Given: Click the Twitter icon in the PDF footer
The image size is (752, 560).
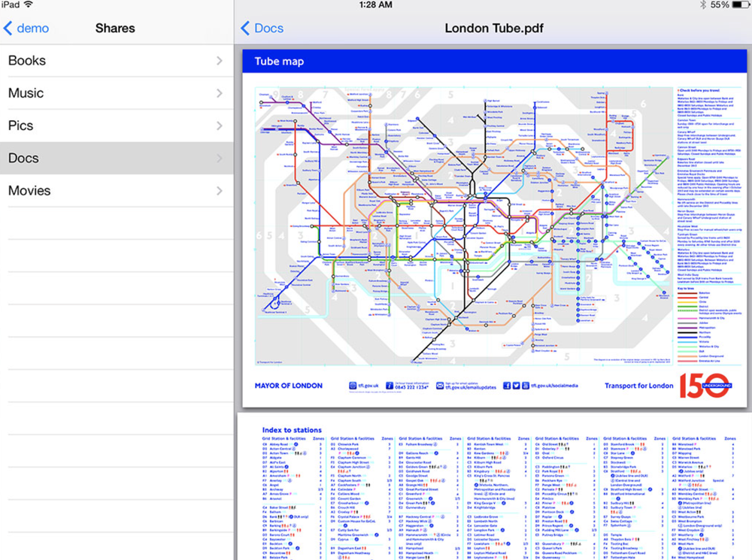Looking at the screenshot, I should coord(516,384).
